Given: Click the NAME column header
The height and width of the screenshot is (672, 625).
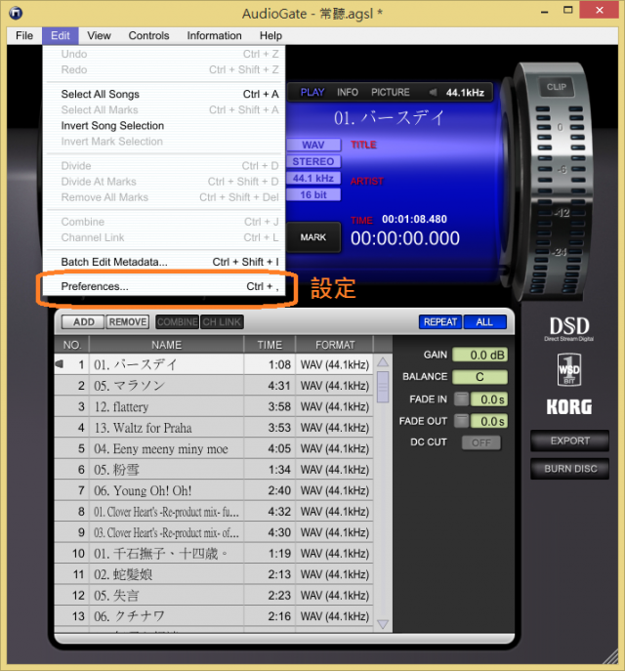Looking at the screenshot, I should pos(166,345).
